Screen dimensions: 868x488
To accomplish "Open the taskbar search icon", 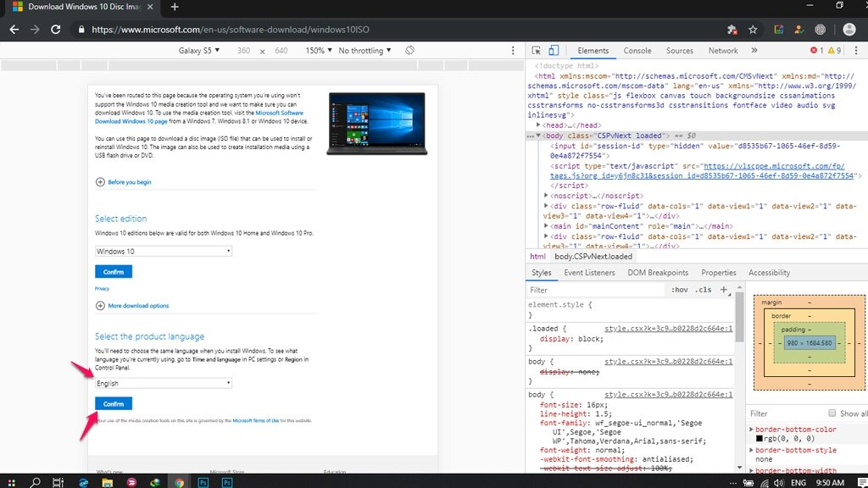I will tap(35, 482).
